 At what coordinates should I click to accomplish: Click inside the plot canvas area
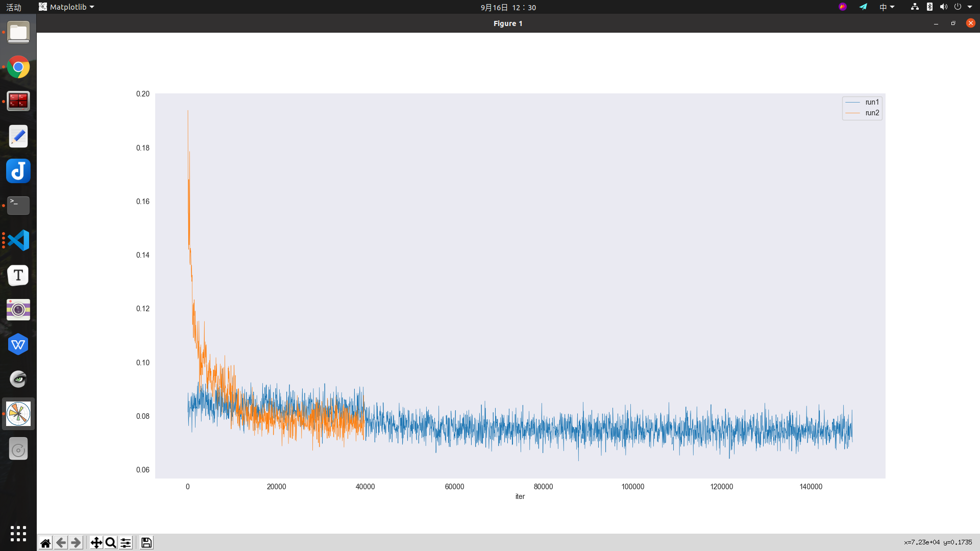(510, 281)
